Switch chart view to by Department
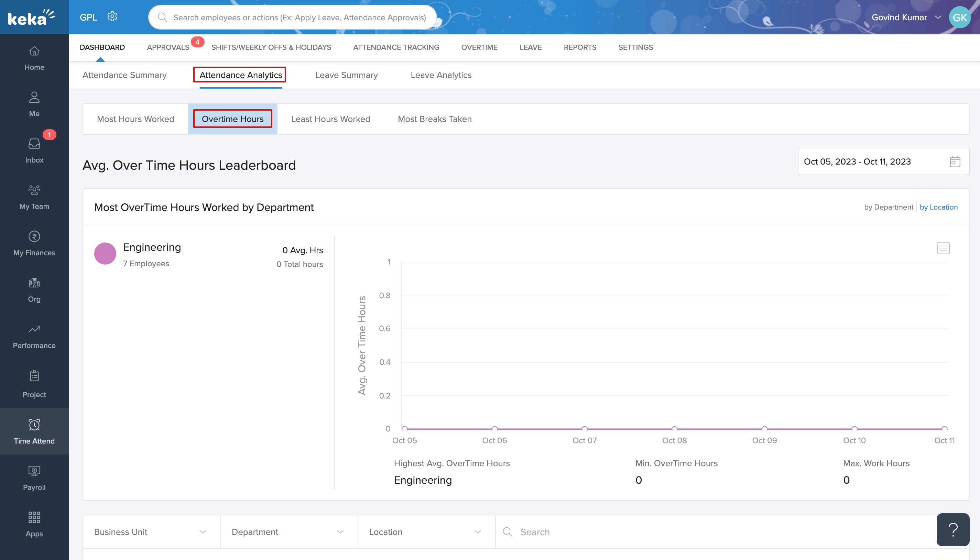The height and width of the screenshot is (560, 980). click(889, 207)
